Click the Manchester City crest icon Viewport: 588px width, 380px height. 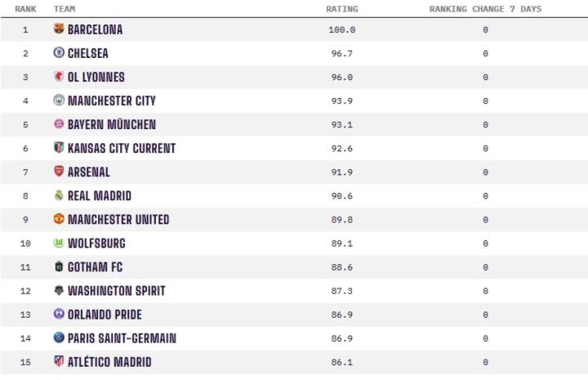(59, 101)
